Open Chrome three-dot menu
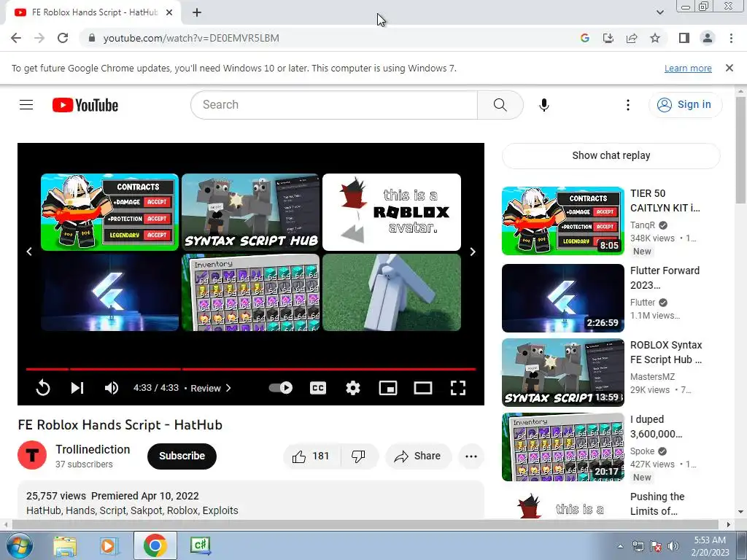747x560 pixels. (x=731, y=38)
